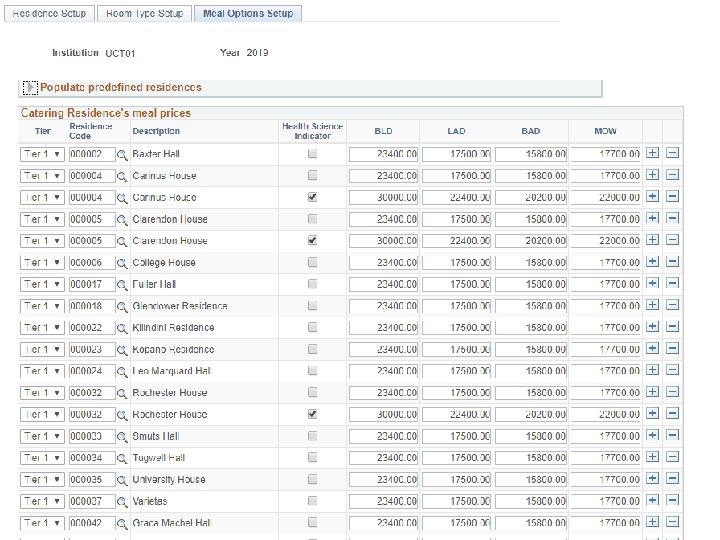720x540 pixels.
Task: Remove the Tugwell Hall row
Action: [x=672, y=458]
